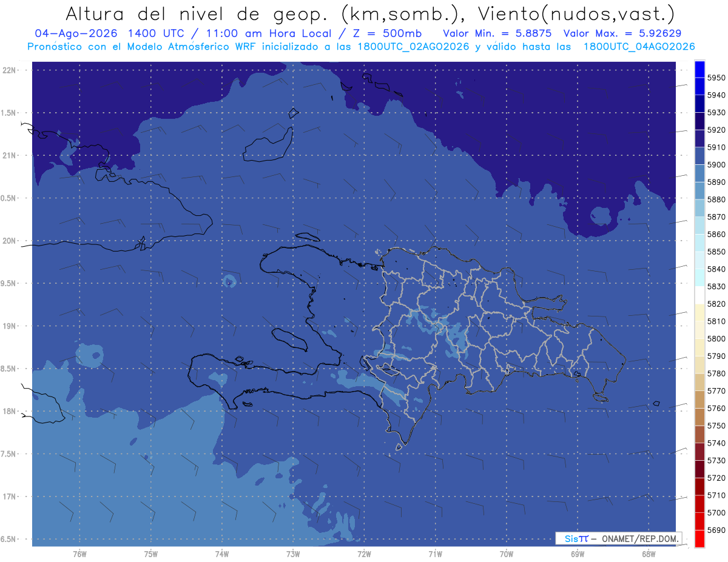Click the '18N' latitude label
The width and height of the screenshot is (728, 562).
click(x=9, y=412)
